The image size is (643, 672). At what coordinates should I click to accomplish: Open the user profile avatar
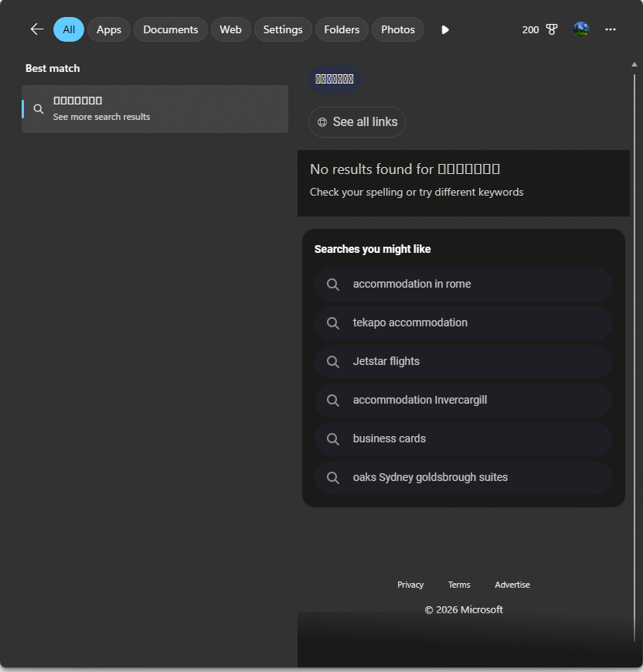click(x=581, y=29)
